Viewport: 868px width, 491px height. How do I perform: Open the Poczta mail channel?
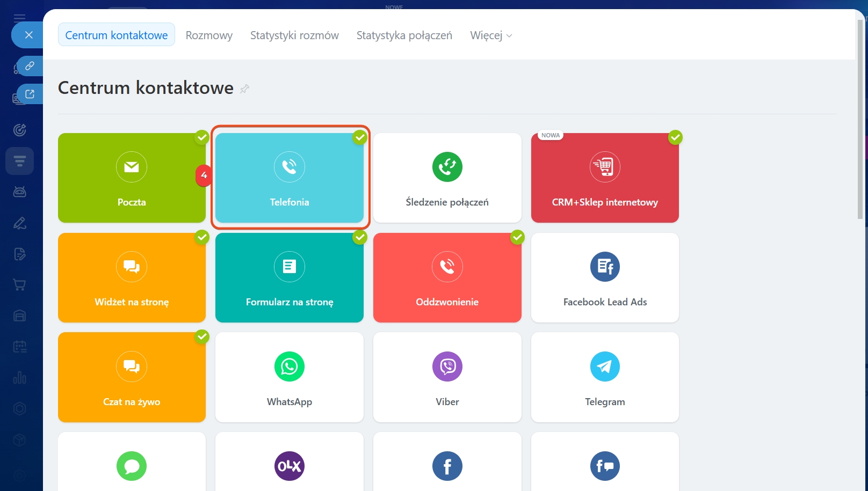point(132,178)
